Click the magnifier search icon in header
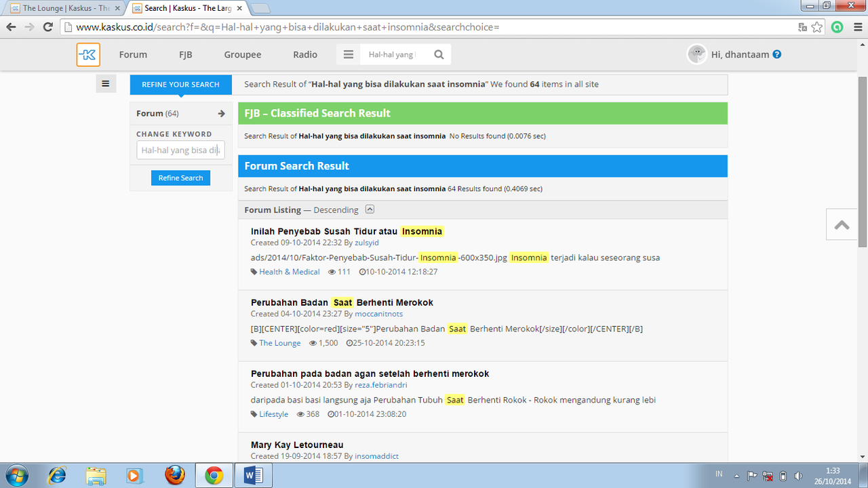 pos(439,55)
